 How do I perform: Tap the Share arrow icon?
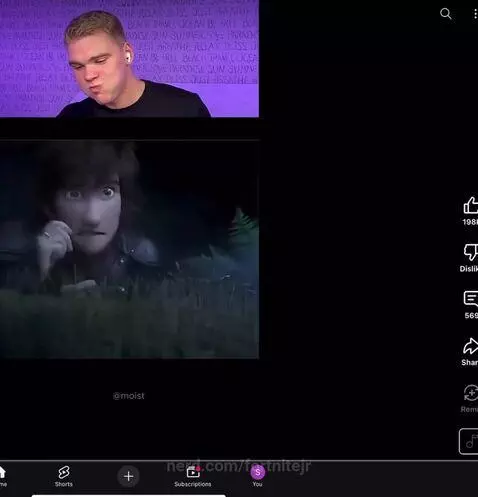coord(471,346)
